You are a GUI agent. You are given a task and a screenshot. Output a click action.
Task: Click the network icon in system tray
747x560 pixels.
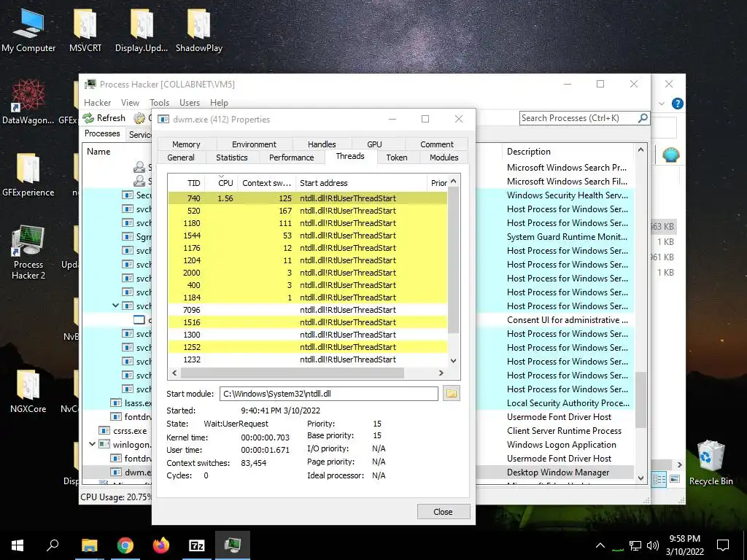635,545
